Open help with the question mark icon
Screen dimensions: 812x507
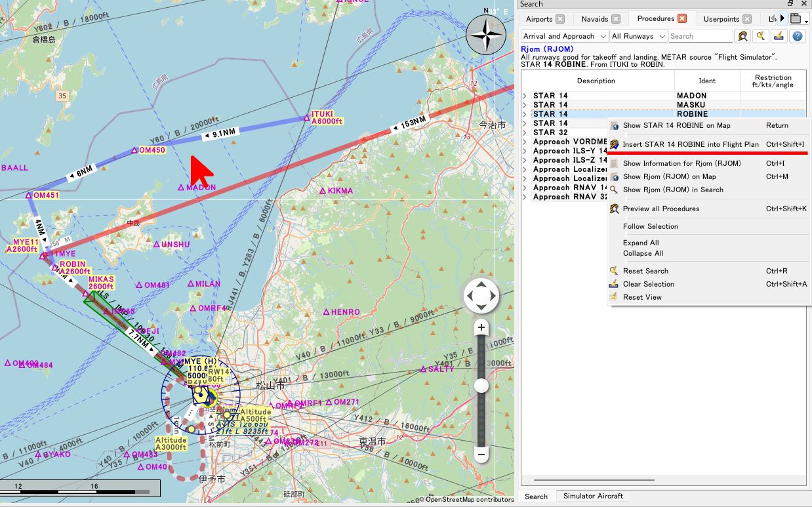coord(797,37)
